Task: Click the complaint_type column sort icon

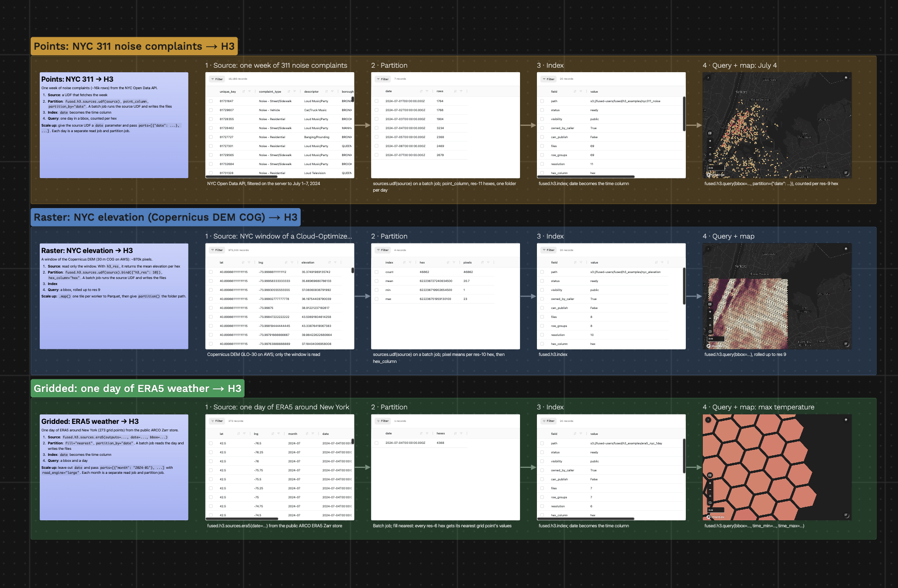Action: coord(289,92)
